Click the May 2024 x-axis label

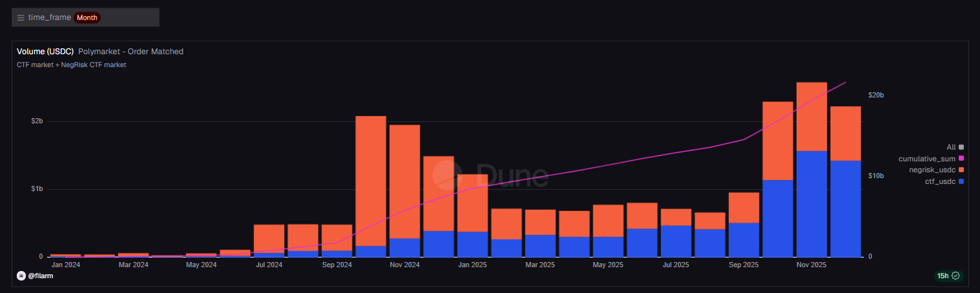point(201,265)
